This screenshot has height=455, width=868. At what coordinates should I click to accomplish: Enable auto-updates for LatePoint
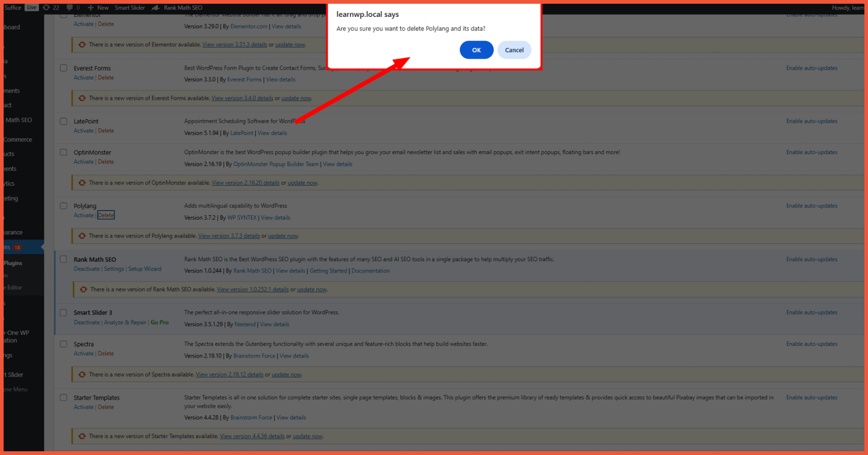(812, 121)
